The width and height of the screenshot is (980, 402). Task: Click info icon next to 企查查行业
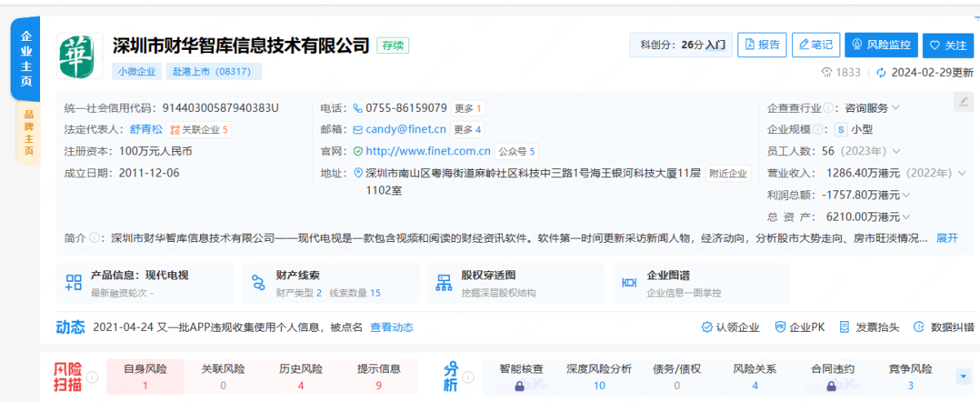pyautogui.click(x=828, y=108)
